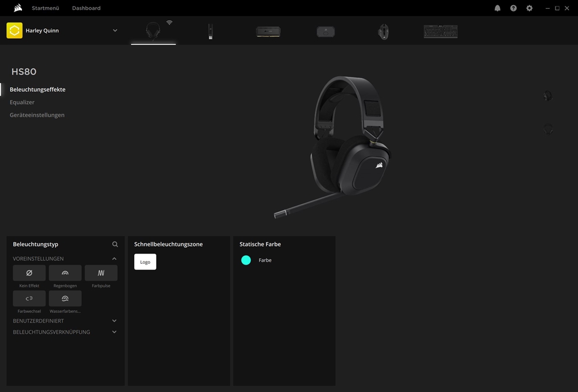The width and height of the screenshot is (578, 392).
Task: Open the profile dropdown chevron
Action: [x=115, y=31]
